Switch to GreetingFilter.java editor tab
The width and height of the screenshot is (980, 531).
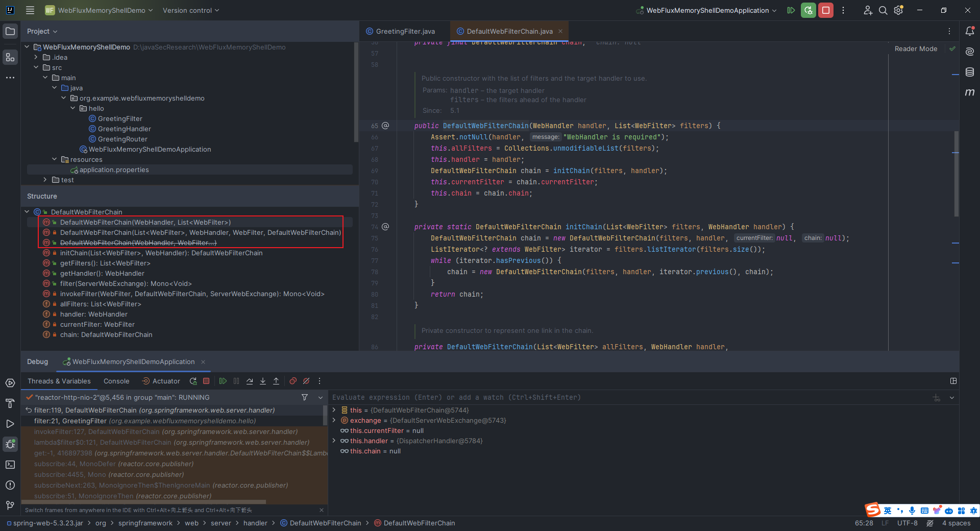[x=400, y=31]
